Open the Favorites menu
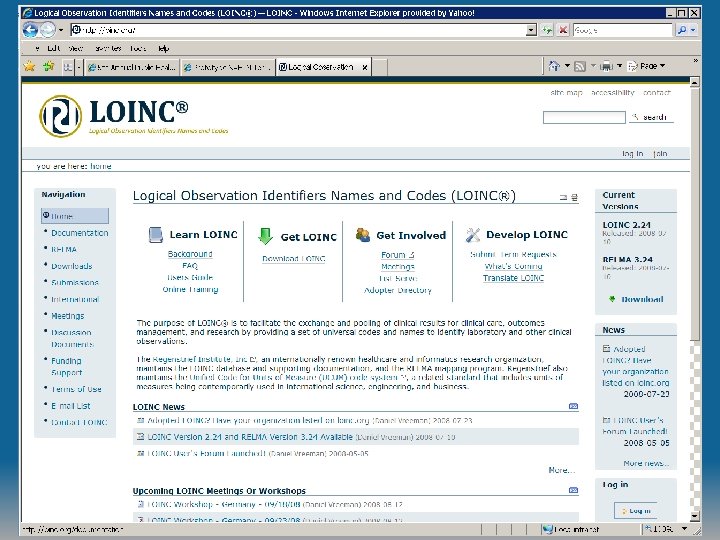 click(108, 48)
